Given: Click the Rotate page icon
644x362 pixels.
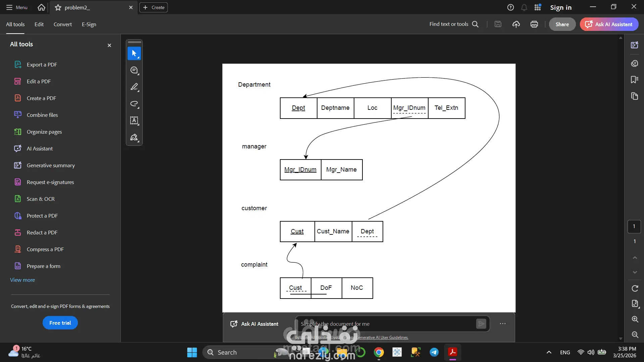Looking at the screenshot, I should [x=635, y=288].
